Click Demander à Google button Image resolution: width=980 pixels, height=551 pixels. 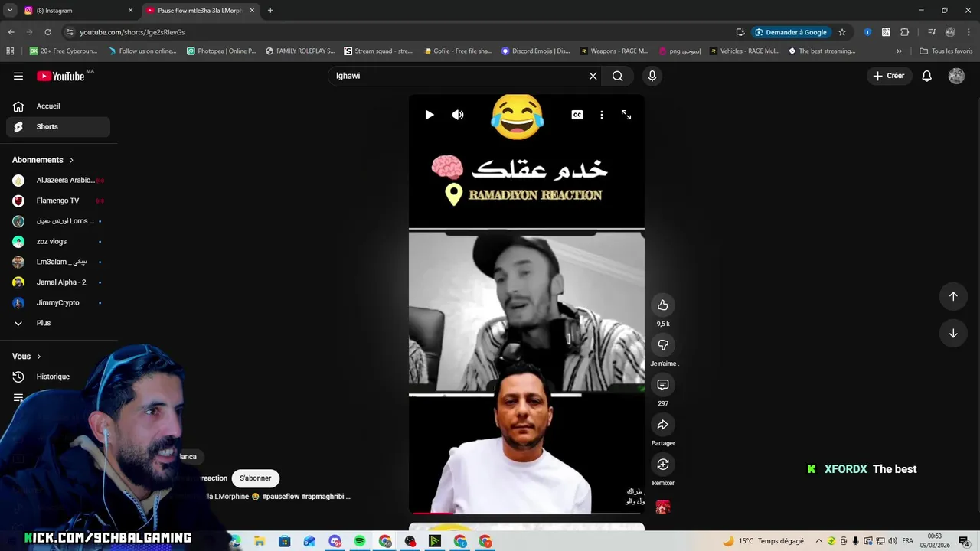pyautogui.click(x=791, y=32)
